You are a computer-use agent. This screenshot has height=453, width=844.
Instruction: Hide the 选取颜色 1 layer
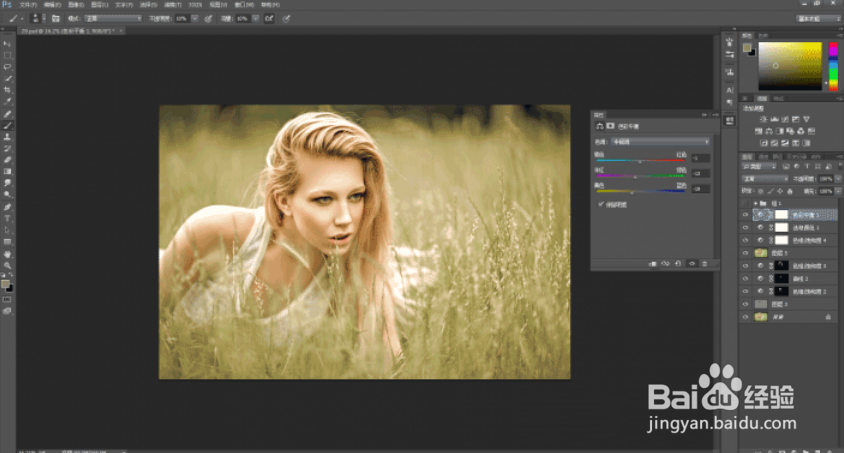(x=745, y=228)
